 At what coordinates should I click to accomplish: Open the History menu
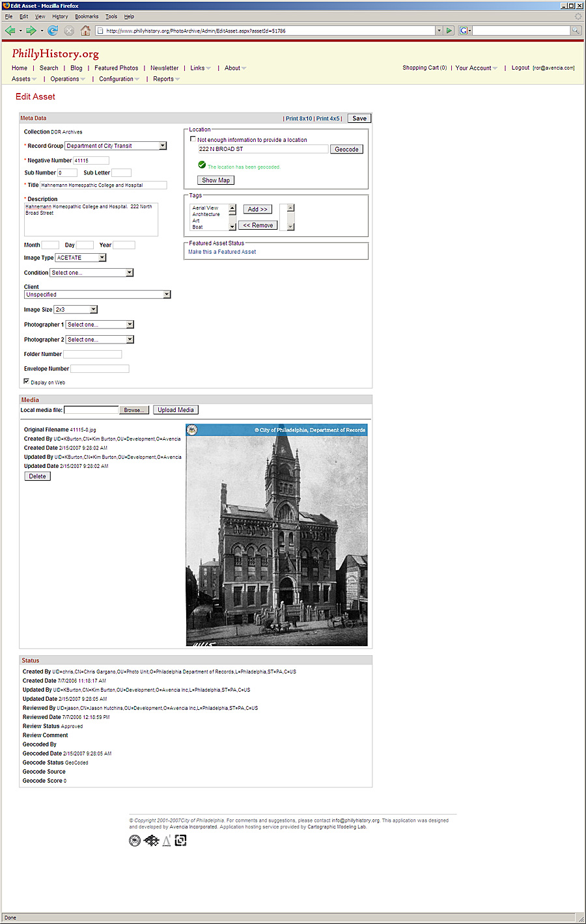point(60,16)
